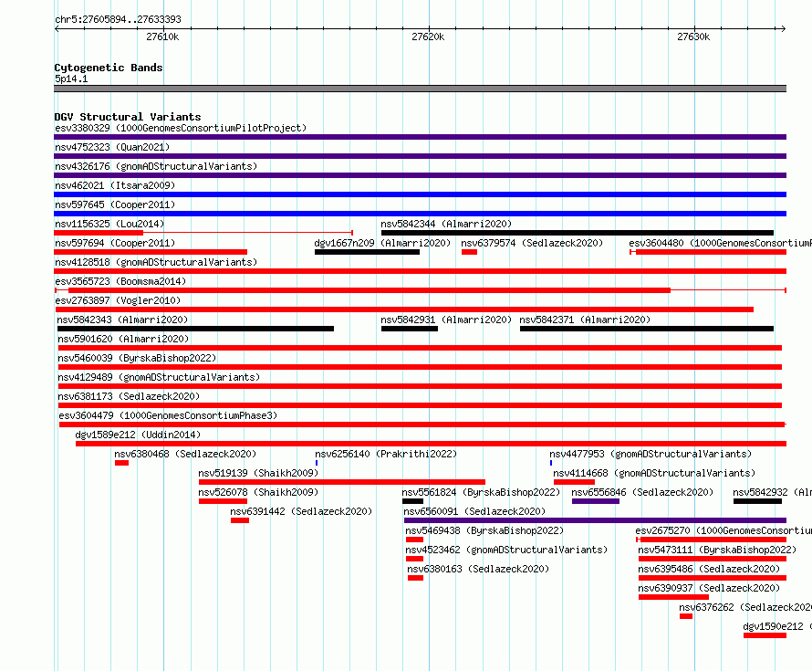
Task: Click esv2763897 (Vogler2010) label
Action: (118, 300)
